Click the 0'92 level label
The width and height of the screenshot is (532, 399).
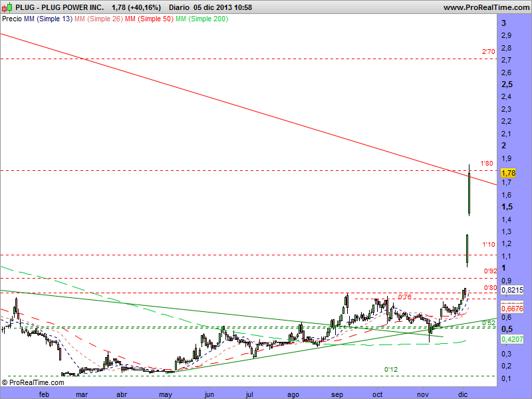[x=490, y=271]
